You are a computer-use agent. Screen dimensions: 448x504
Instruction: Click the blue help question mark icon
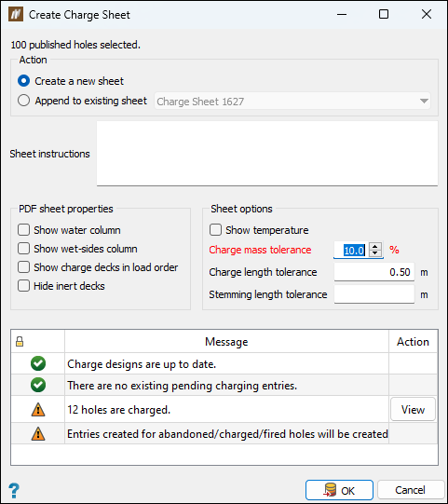14,491
